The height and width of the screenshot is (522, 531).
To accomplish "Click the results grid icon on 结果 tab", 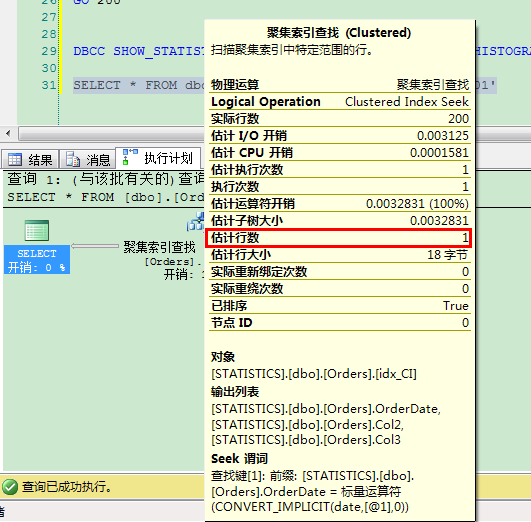I will coord(15,160).
